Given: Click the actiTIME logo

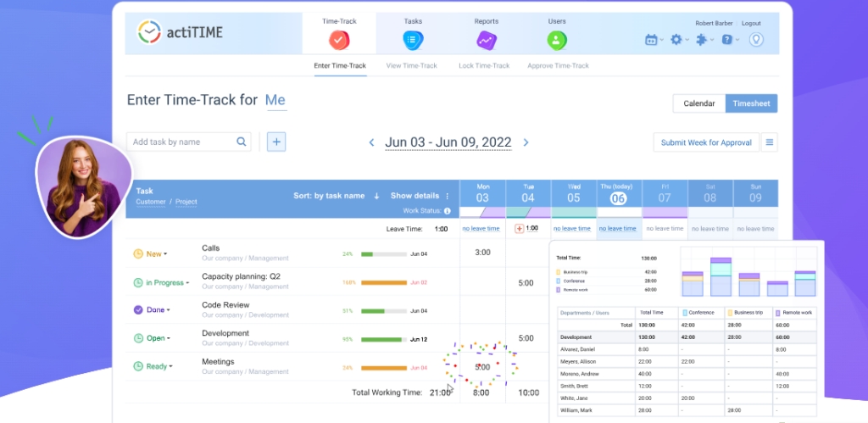Looking at the screenshot, I should coord(180,32).
